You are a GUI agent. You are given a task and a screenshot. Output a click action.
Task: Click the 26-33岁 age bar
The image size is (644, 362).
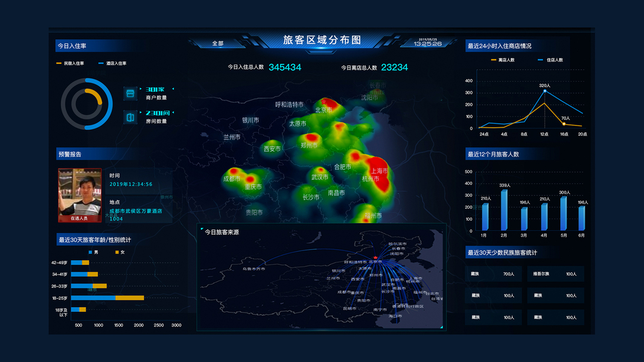pyautogui.click(x=89, y=286)
